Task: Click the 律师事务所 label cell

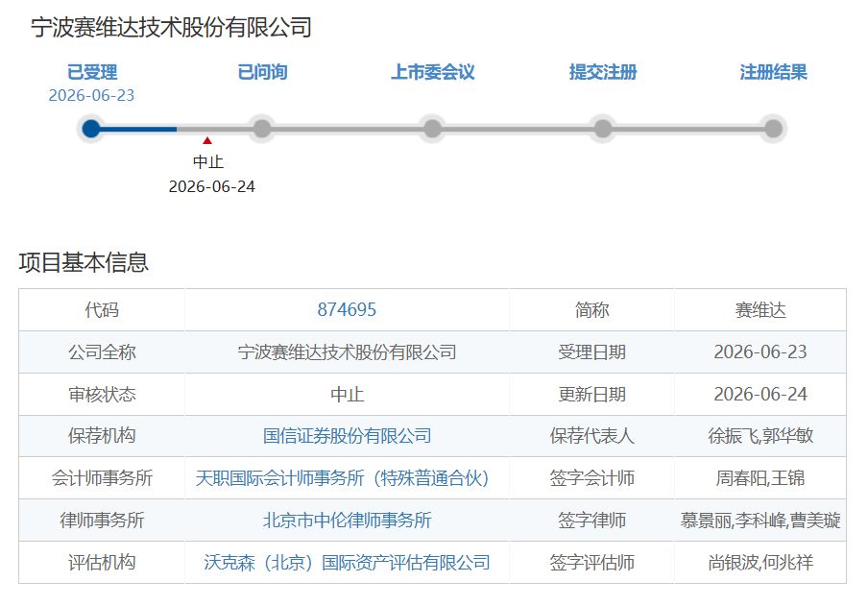Action: [x=102, y=521]
